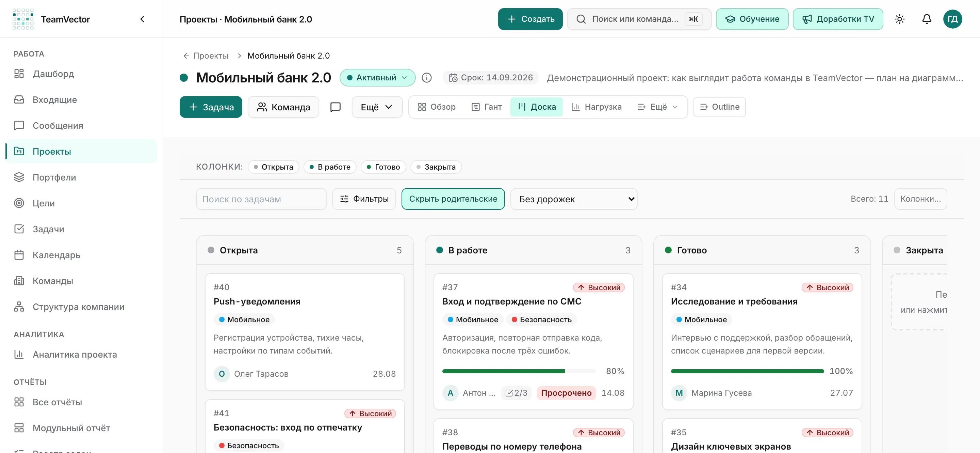Collapse the sidebar with the chevron icon
Image resolution: width=980 pixels, height=453 pixels.
coord(142,19)
